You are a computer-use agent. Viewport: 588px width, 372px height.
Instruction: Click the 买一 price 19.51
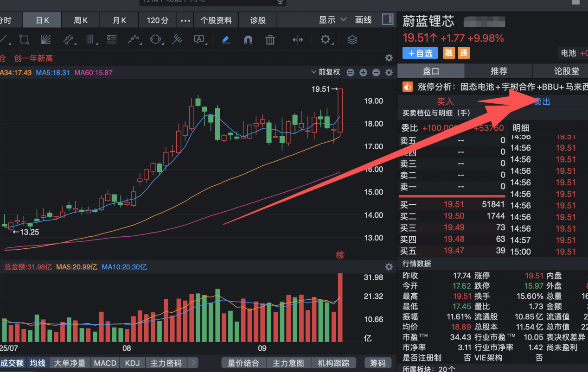point(454,204)
